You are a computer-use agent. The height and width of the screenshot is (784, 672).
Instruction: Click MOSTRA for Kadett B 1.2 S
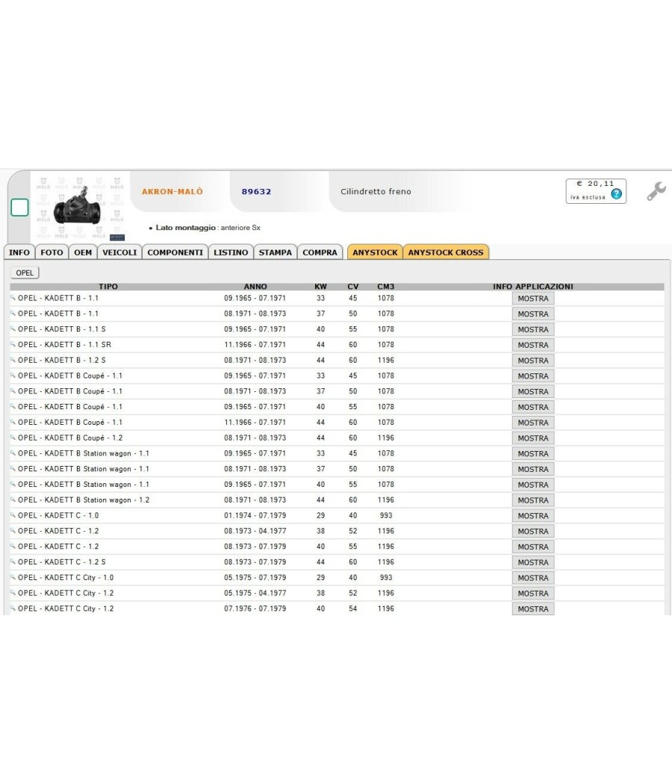click(x=533, y=361)
